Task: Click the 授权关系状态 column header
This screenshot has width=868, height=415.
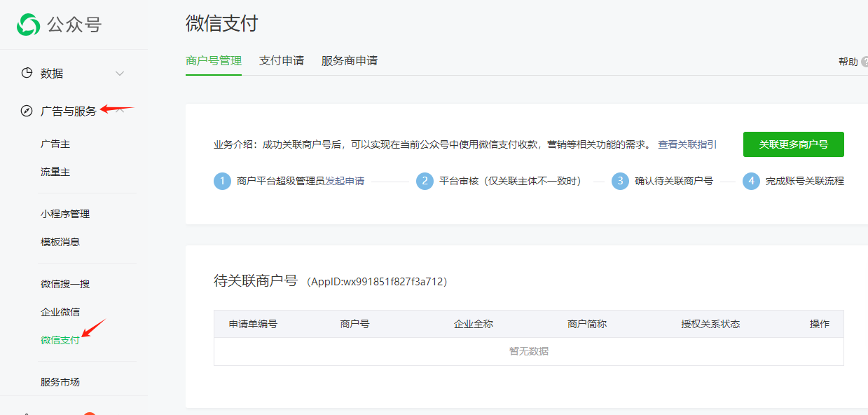Action: [710, 324]
